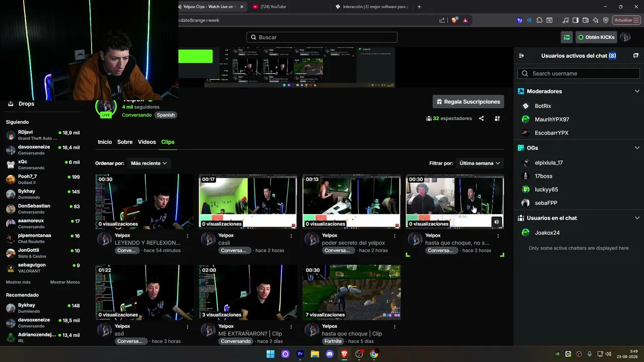Open the volume icon in system tray
644x362 pixels.
[608, 354]
